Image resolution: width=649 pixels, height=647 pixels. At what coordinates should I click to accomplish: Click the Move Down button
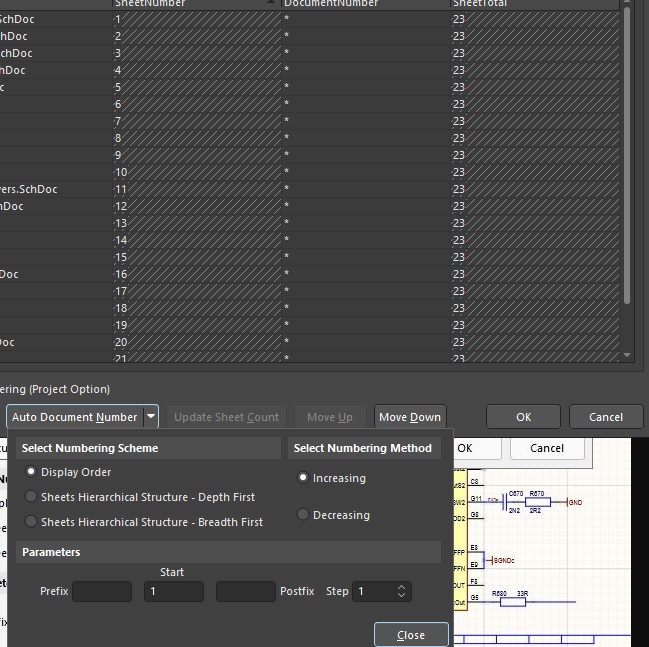410,417
